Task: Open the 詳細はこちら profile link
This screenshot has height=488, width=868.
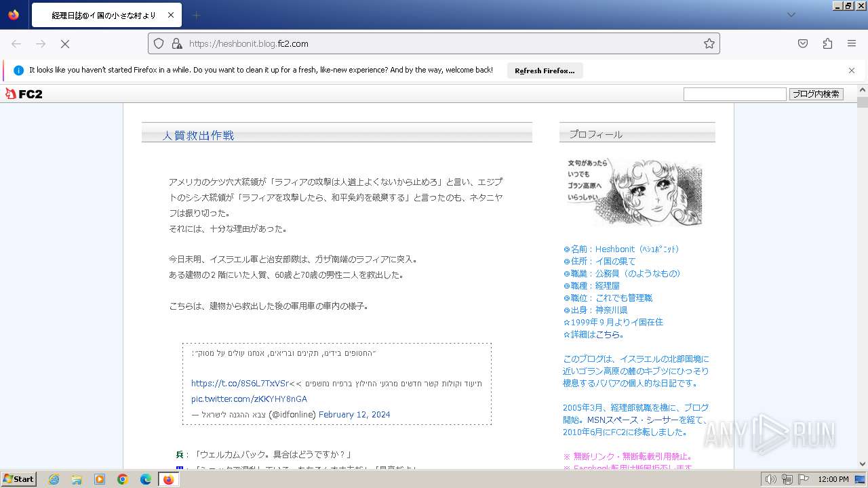Action: click(609, 334)
